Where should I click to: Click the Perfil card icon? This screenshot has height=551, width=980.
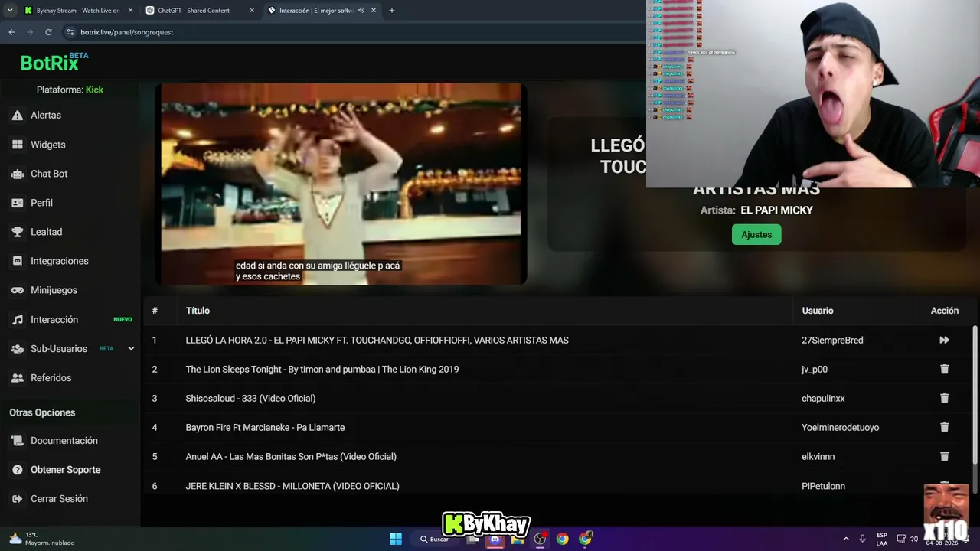[17, 203]
